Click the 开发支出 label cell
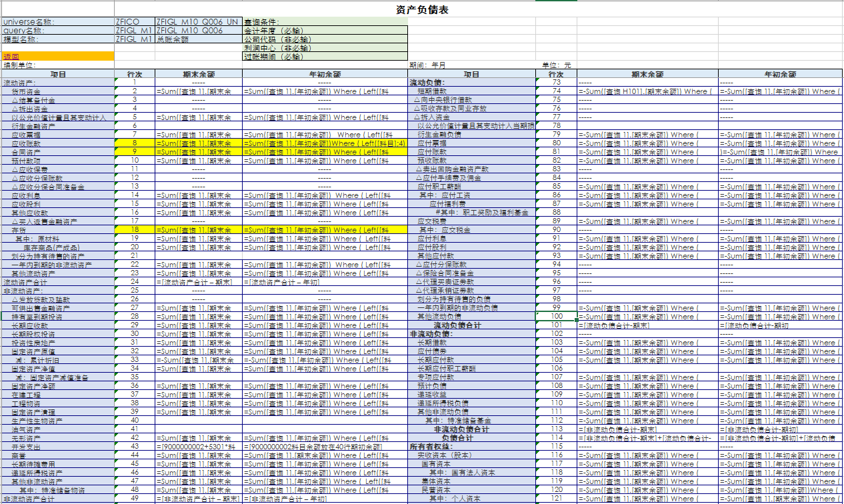The image size is (844, 504). tap(58, 447)
